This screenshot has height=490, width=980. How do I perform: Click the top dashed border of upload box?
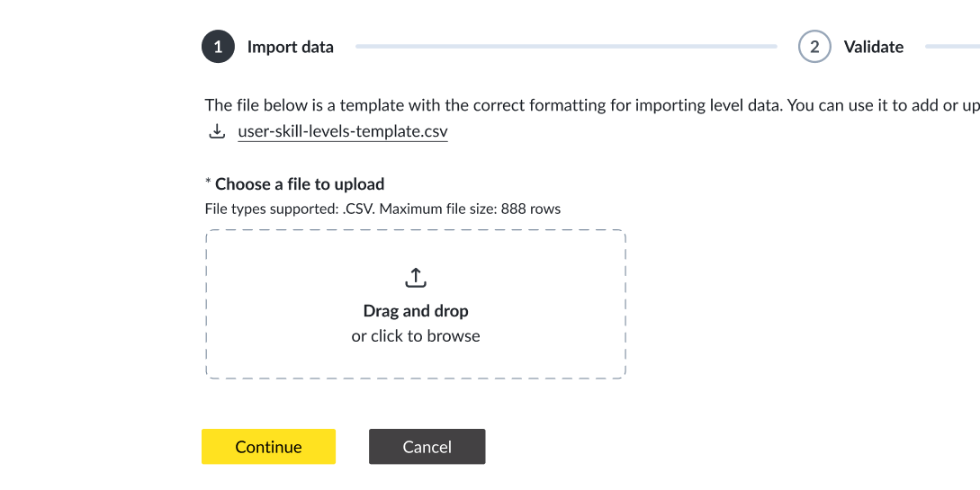415,231
